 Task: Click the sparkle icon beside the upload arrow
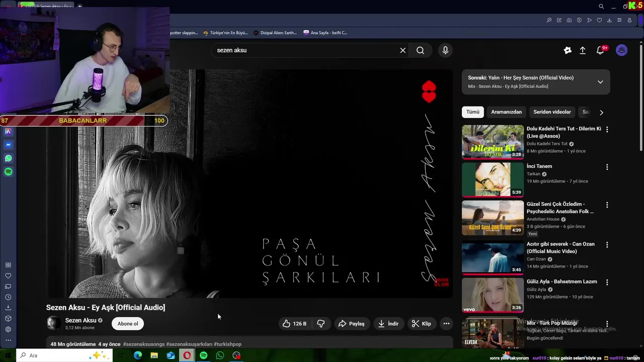568,50
